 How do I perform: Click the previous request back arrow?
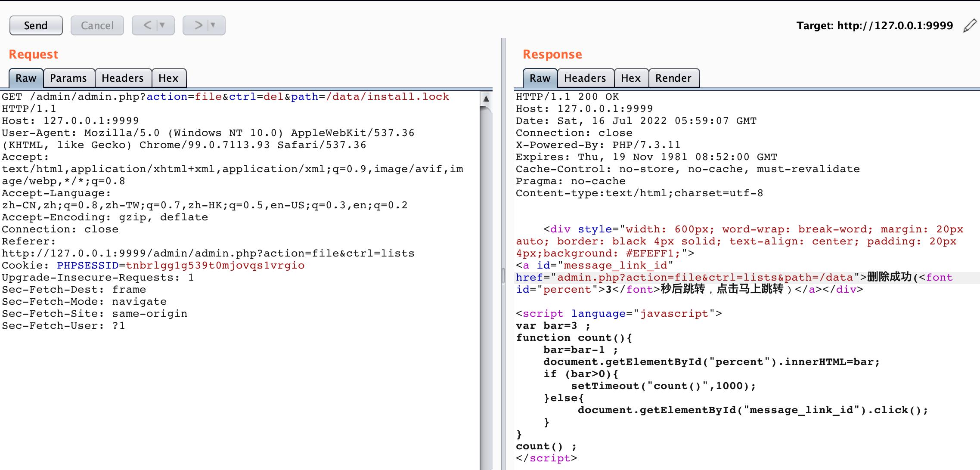coord(147,25)
